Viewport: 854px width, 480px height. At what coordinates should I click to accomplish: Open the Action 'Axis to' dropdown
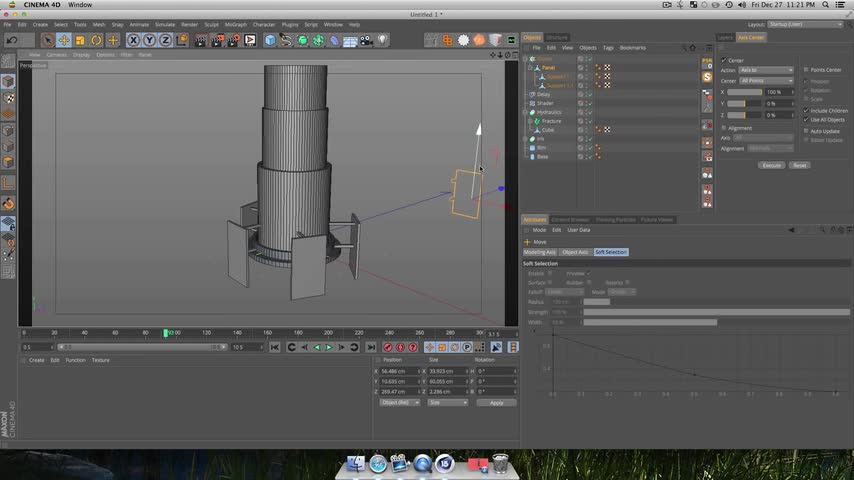coord(766,70)
